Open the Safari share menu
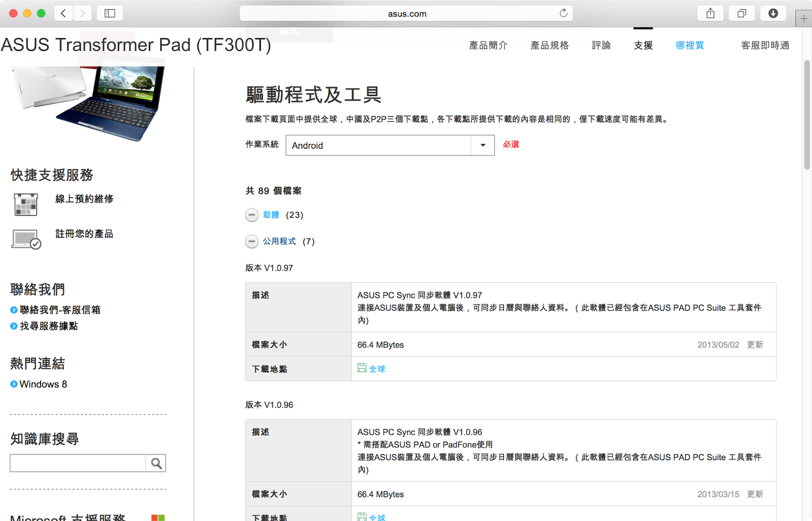812x521 pixels. pyautogui.click(x=710, y=13)
